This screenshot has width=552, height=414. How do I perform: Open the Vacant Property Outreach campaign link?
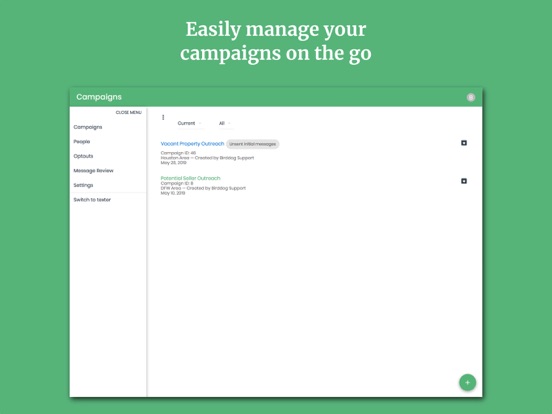pyautogui.click(x=192, y=144)
